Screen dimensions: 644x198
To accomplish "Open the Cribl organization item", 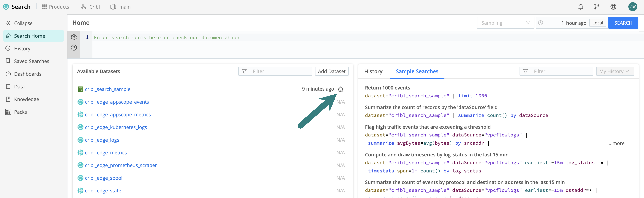I will (90, 7).
